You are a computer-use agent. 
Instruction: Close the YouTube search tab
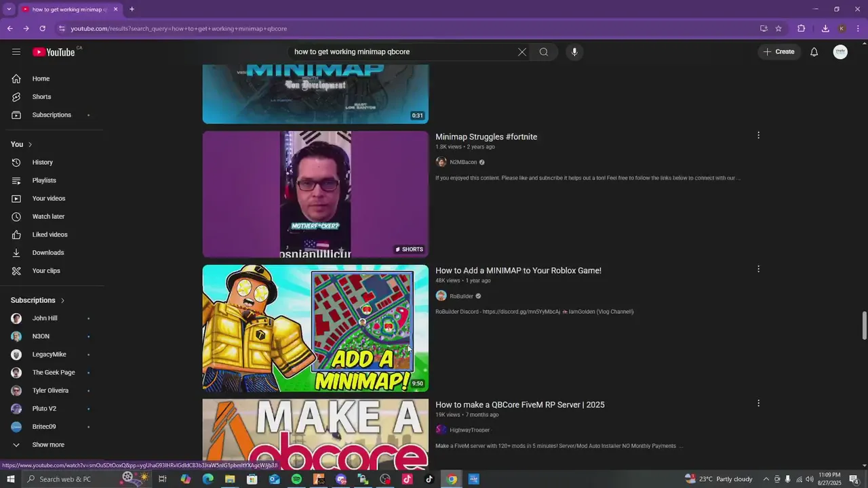click(x=115, y=9)
